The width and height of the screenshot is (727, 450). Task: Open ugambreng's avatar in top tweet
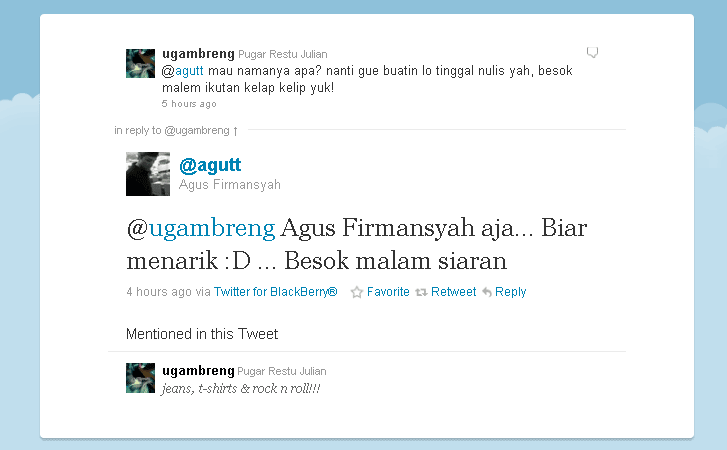tap(140, 63)
